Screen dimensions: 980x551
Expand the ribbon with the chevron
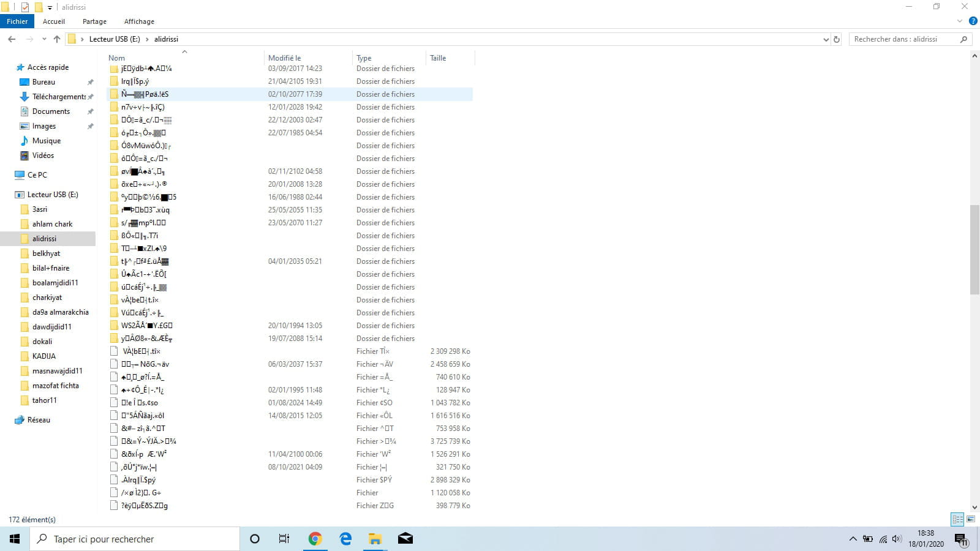coord(960,21)
